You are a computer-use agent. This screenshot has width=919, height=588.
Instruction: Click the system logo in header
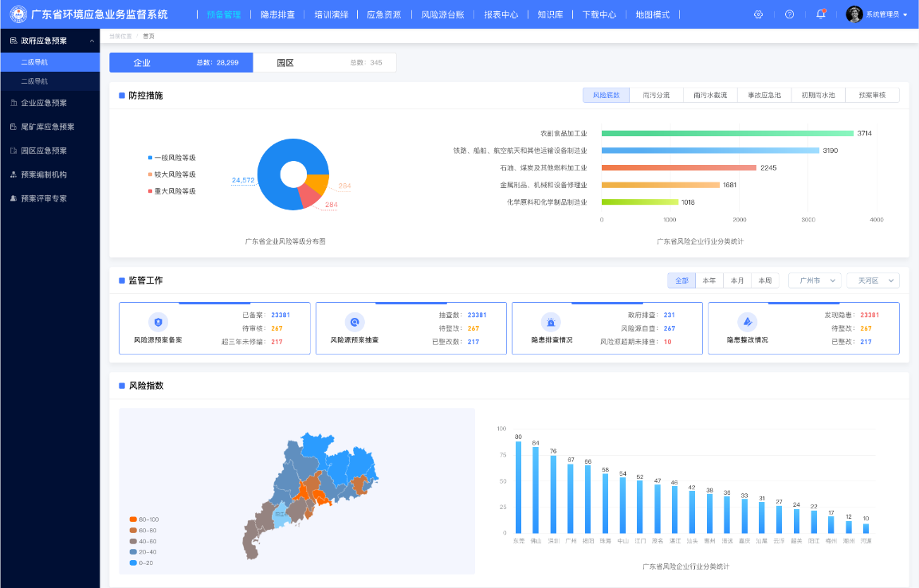pos(19,14)
